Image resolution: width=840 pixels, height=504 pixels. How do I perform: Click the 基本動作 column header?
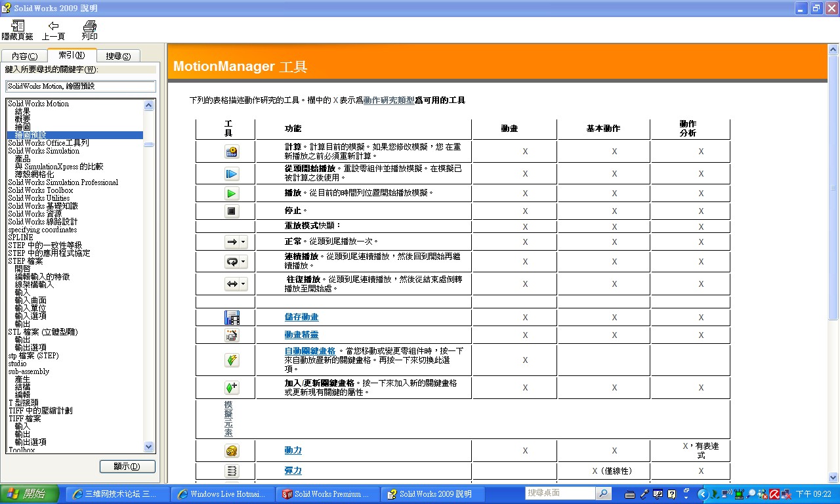(603, 129)
